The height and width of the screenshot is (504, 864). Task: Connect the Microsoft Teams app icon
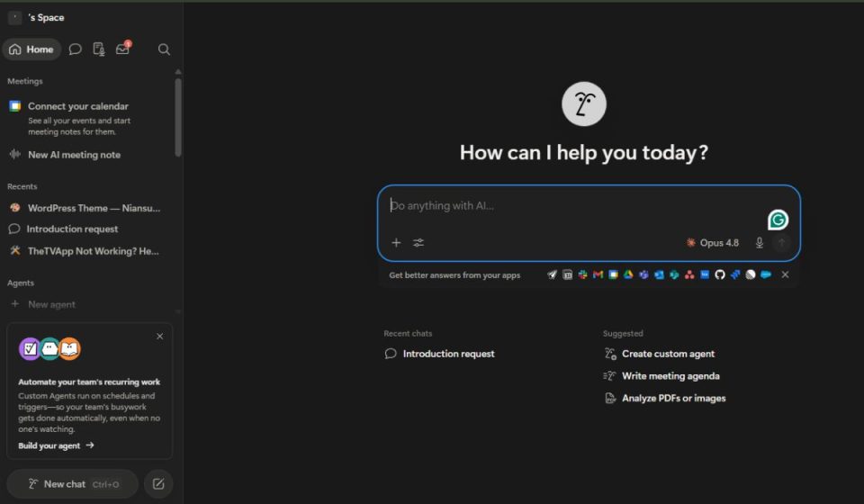(x=643, y=274)
